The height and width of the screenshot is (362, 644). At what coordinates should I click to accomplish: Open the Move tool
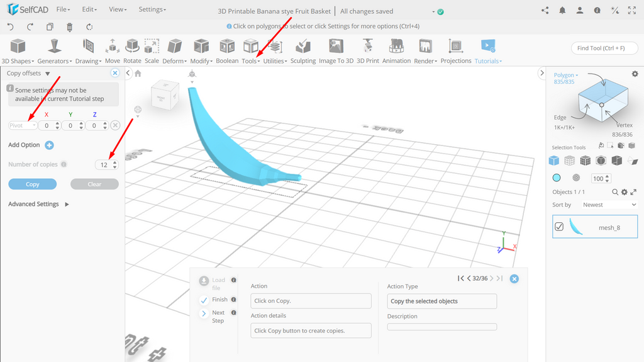click(113, 52)
